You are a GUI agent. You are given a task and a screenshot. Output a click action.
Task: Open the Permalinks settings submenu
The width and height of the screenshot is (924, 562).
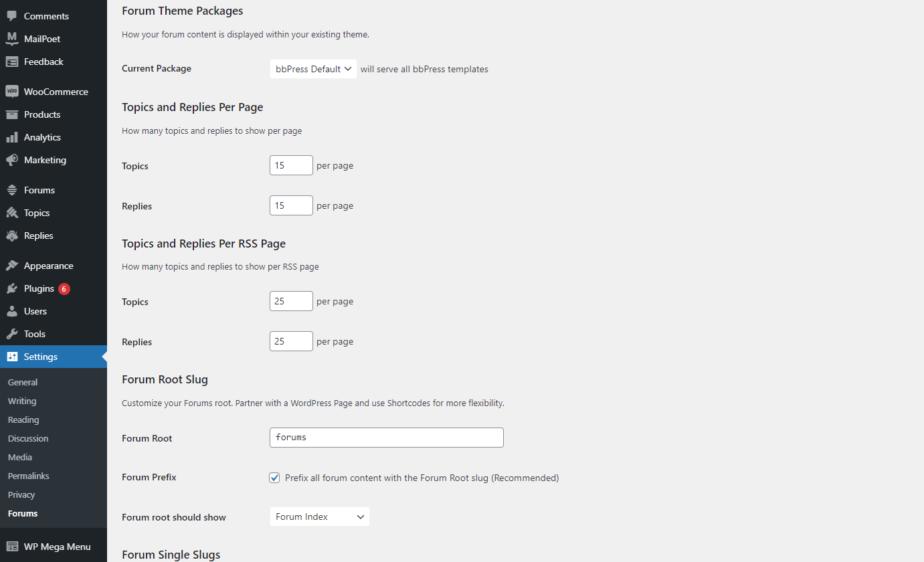pos(29,476)
